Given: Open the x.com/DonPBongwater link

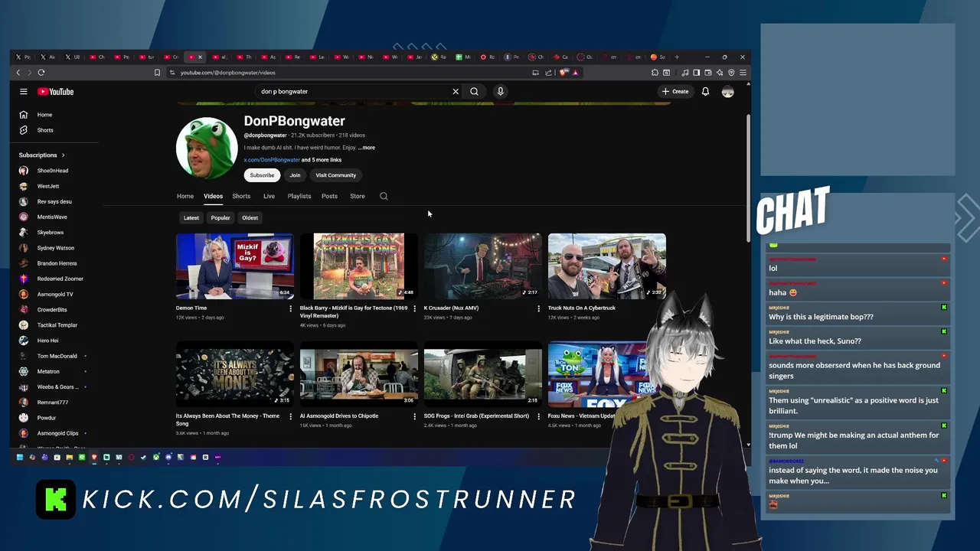Looking at the screenshot, I should [272, 160].
